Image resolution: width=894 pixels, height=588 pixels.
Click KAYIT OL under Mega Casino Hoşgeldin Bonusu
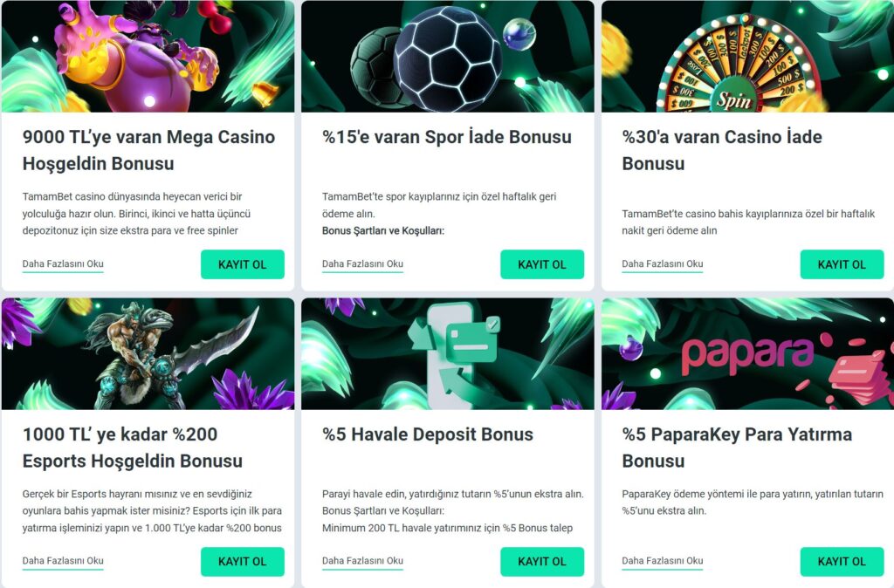243,264
